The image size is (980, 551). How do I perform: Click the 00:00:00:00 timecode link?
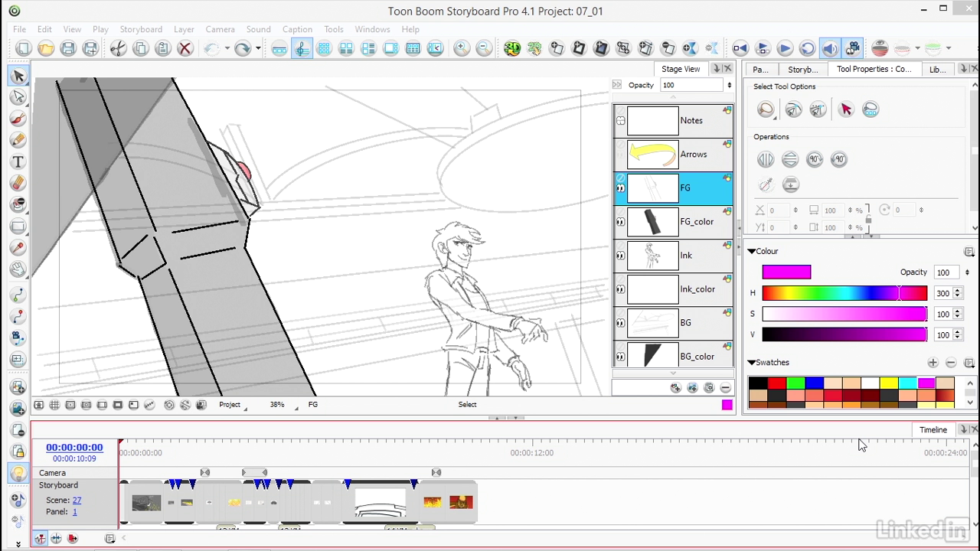[x=74, y=448]
